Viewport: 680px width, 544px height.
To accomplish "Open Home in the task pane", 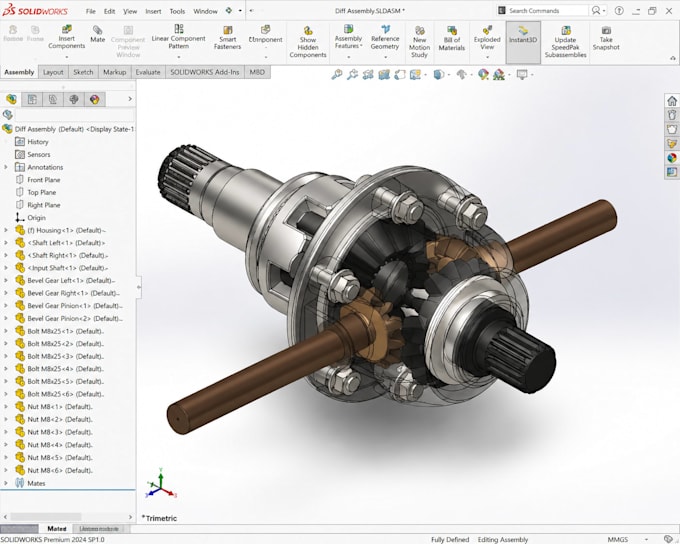I will coord(672,101).
